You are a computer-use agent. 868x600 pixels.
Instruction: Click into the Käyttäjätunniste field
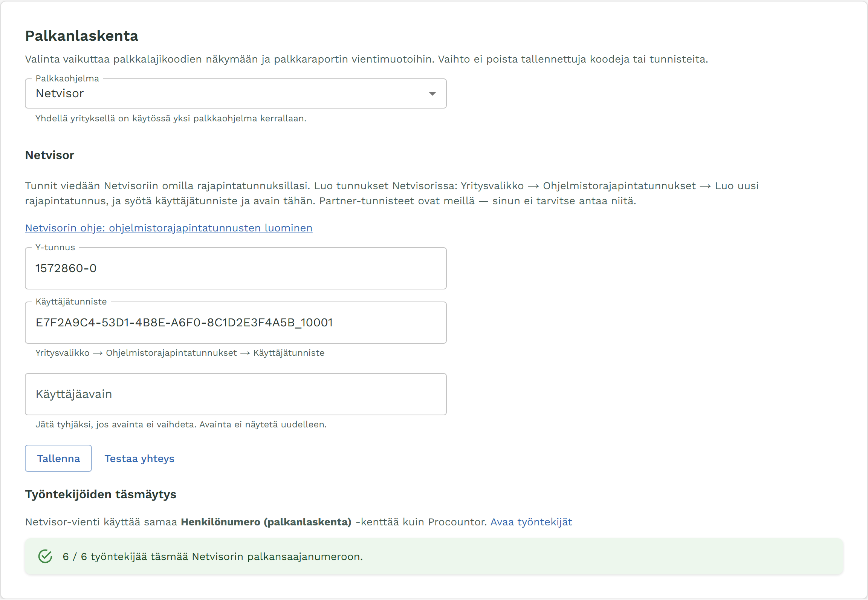236,323
